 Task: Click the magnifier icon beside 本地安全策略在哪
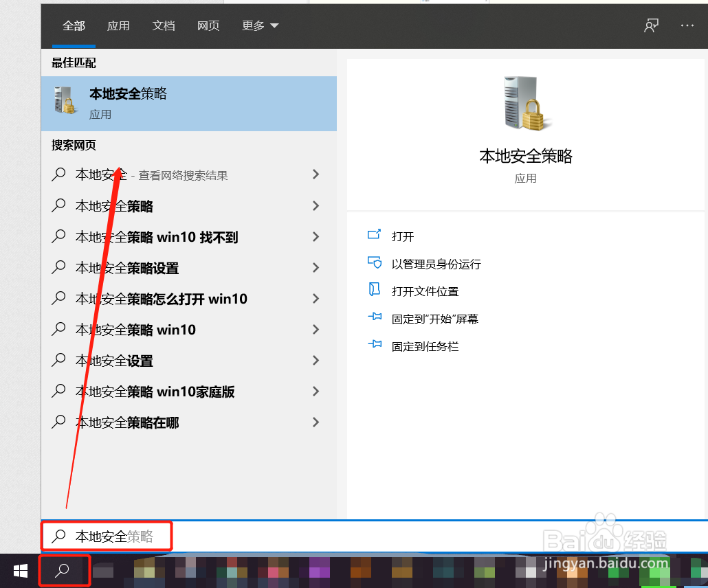pos(58,422)
